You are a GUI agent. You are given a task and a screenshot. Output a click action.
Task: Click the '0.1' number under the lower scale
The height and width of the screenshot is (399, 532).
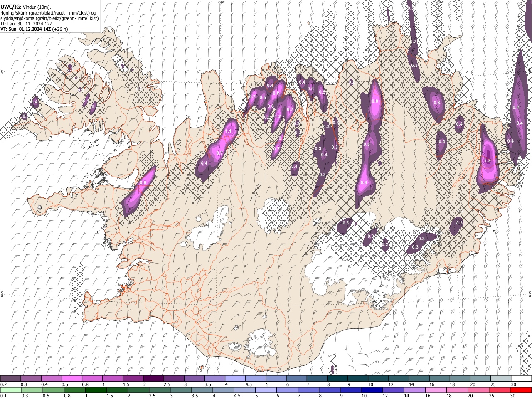pos(3,396)
